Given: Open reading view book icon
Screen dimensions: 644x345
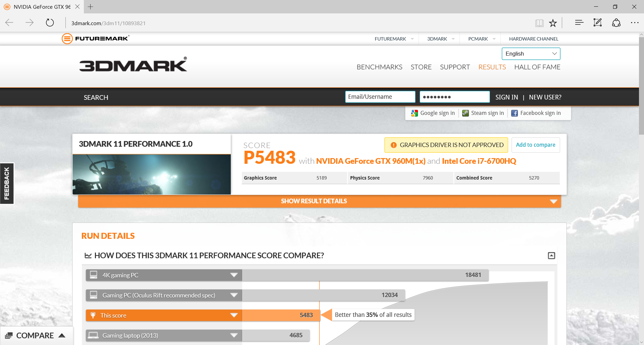Looking at the screenshot, I should [539, 23].
